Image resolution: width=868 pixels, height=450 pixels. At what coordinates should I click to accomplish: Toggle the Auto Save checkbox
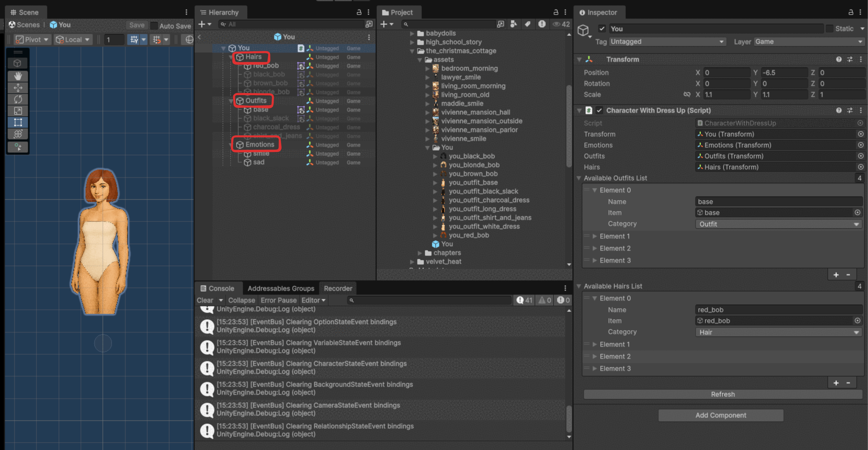[154, 26]
